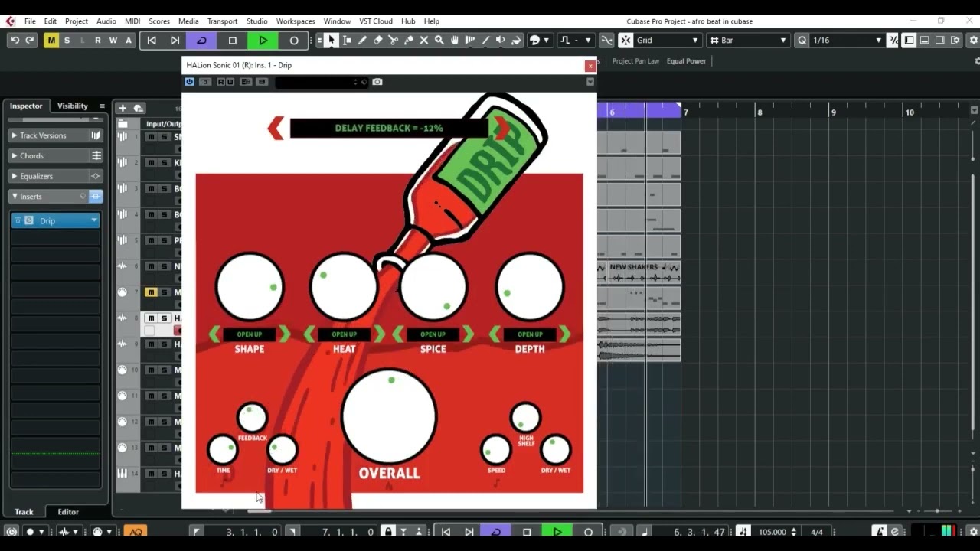Click the delay FEEDBACK knob
Viewport: 980px width, 551px height.
pos(252,418)
